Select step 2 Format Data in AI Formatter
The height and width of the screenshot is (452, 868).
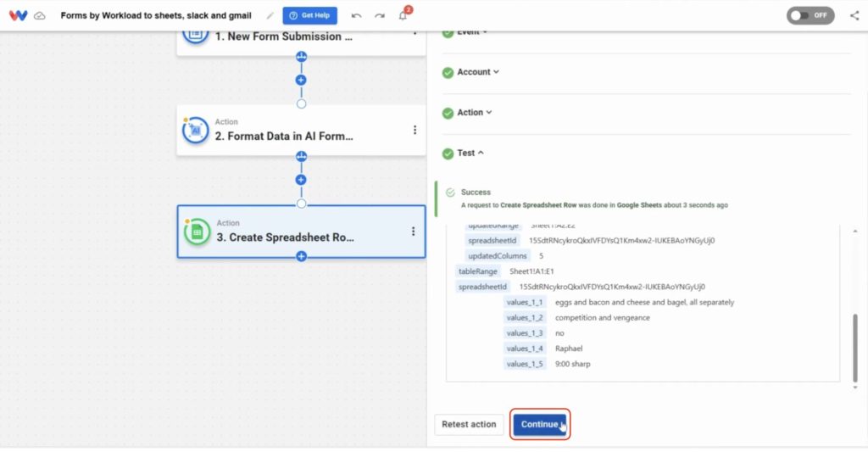301,130
